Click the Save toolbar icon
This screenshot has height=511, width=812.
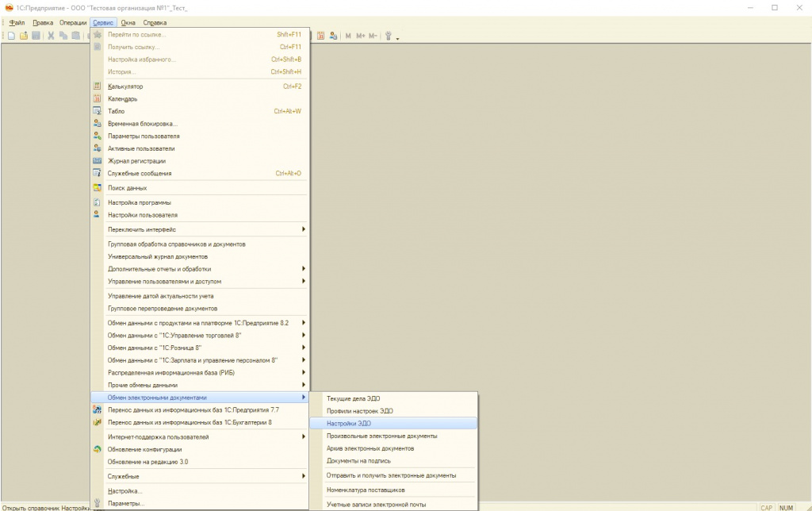[x=36, y=36]
